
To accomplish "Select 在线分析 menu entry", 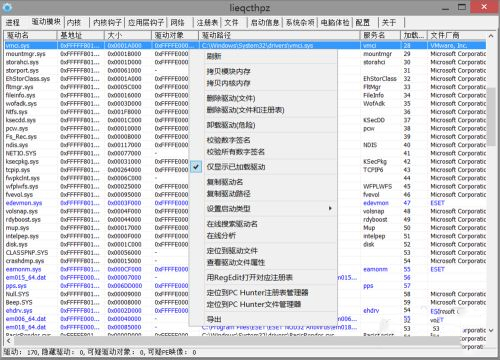I will (x=221, y=236).
